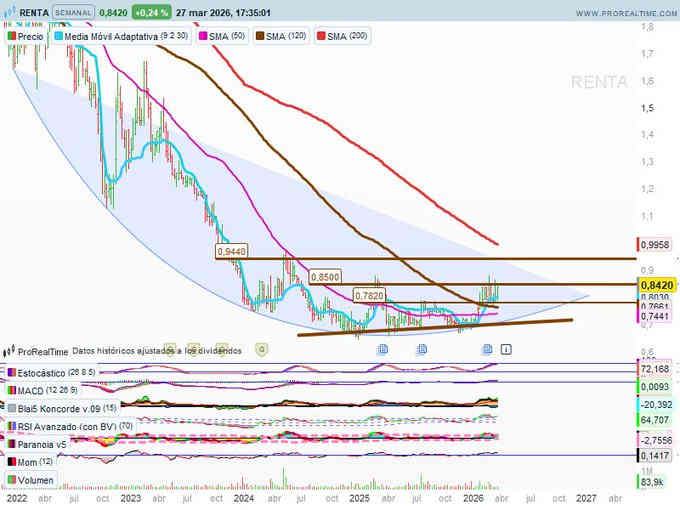Click the blue event marker near 2026
Image resolution: width=680 pixels, height=510 pixels.
coord(488,349)
